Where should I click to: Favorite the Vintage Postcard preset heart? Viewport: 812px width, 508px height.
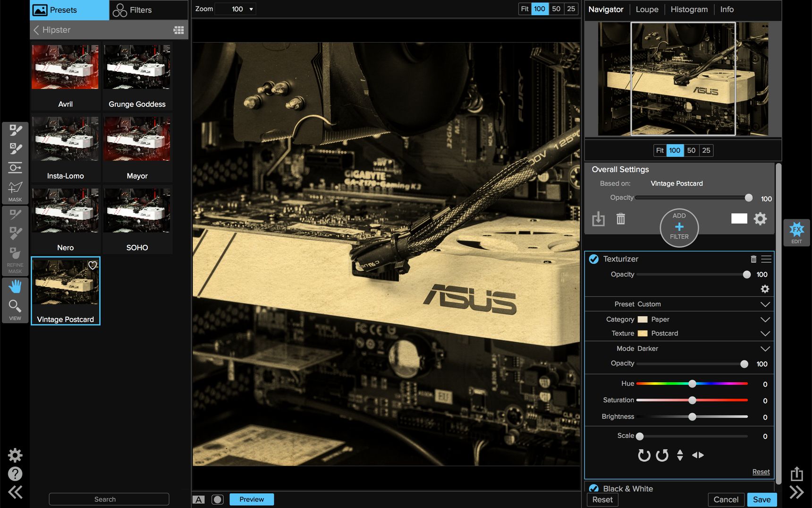point(93,265)
